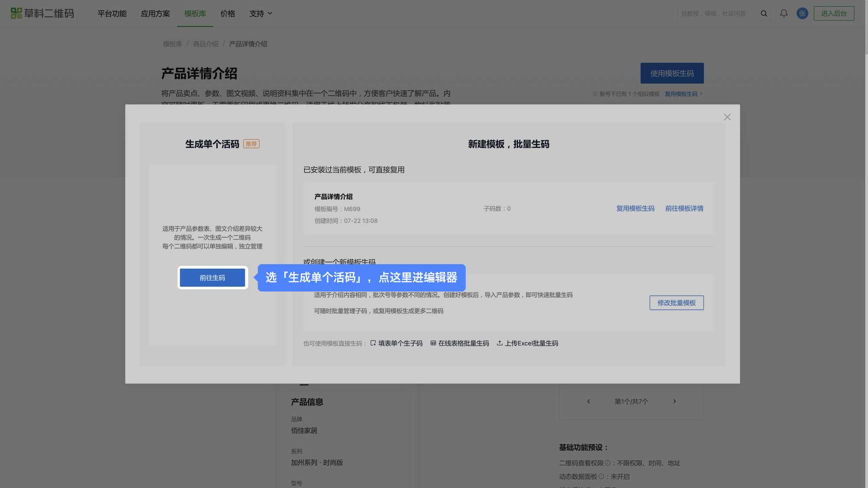Click the info icon beside 动态数据面板

click(x=601, y=476)
